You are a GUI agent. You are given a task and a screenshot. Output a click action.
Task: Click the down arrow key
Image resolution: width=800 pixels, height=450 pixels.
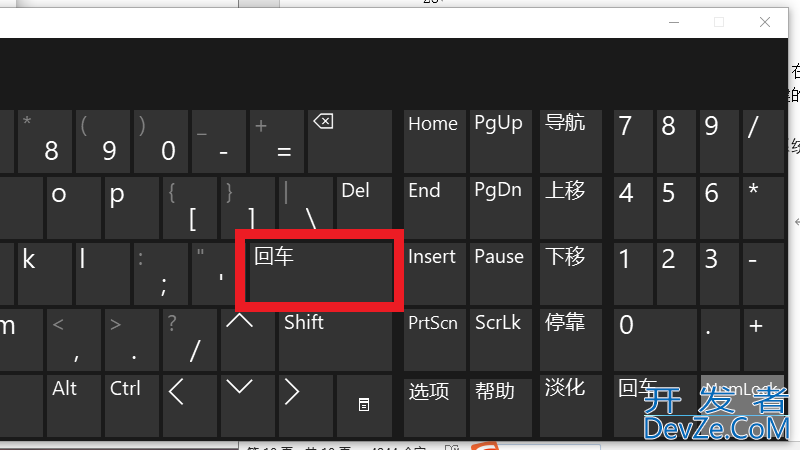[x=246, y=406]
